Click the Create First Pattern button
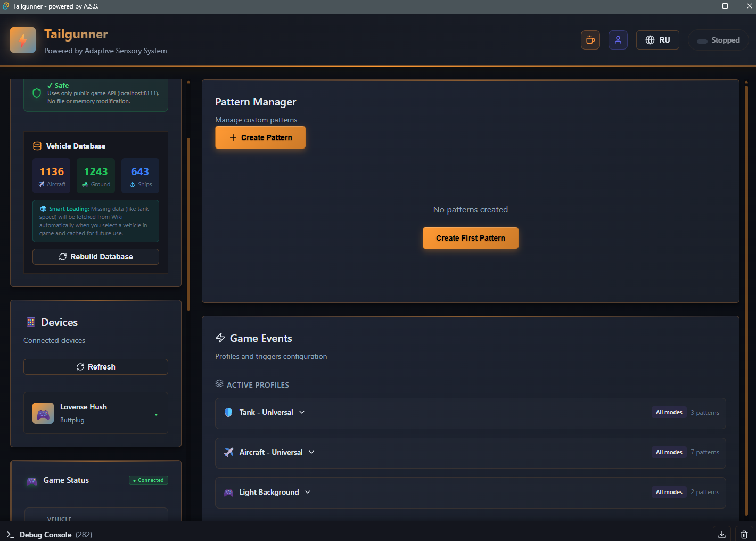Viewport: 756px width, 541px height. pos(471,238)
